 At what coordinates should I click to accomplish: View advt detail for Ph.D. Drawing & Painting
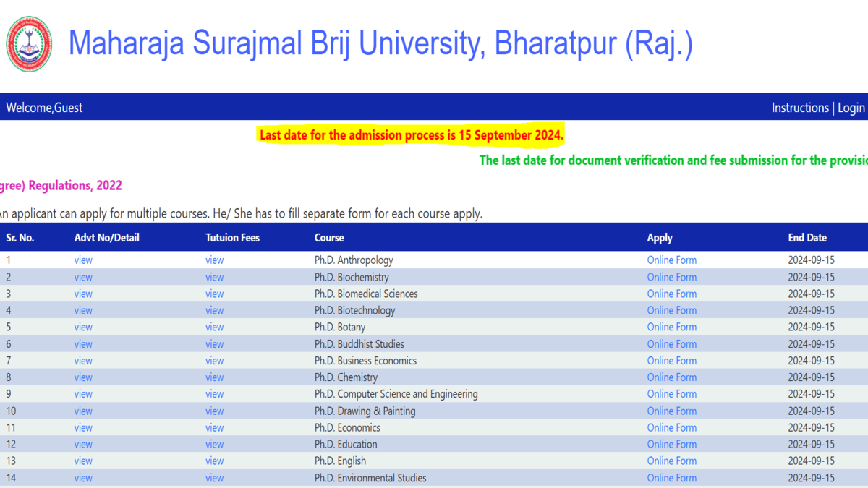[83, 411]
